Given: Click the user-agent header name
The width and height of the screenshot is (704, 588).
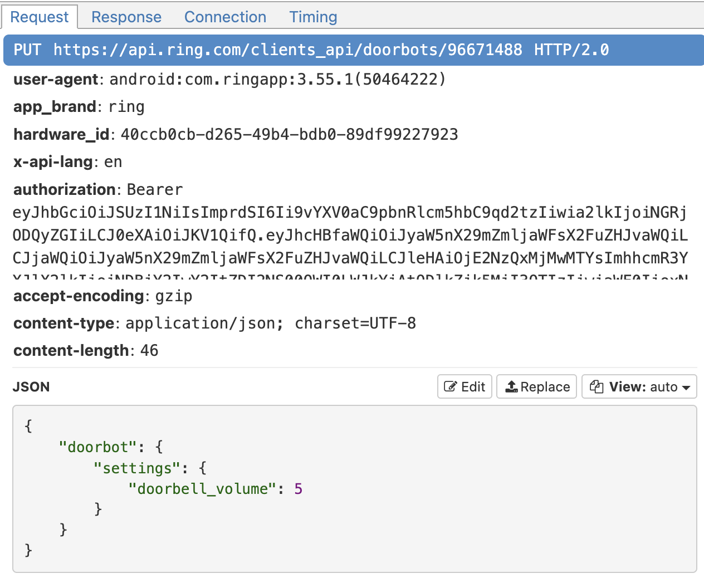Looking at the screenshot, I should click(x=56, y=80).
